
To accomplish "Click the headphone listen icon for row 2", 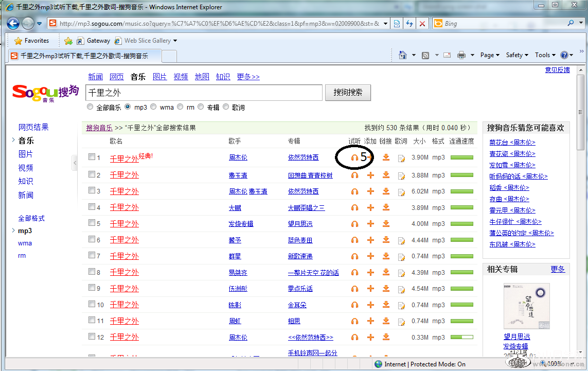I will pos(354,175).
